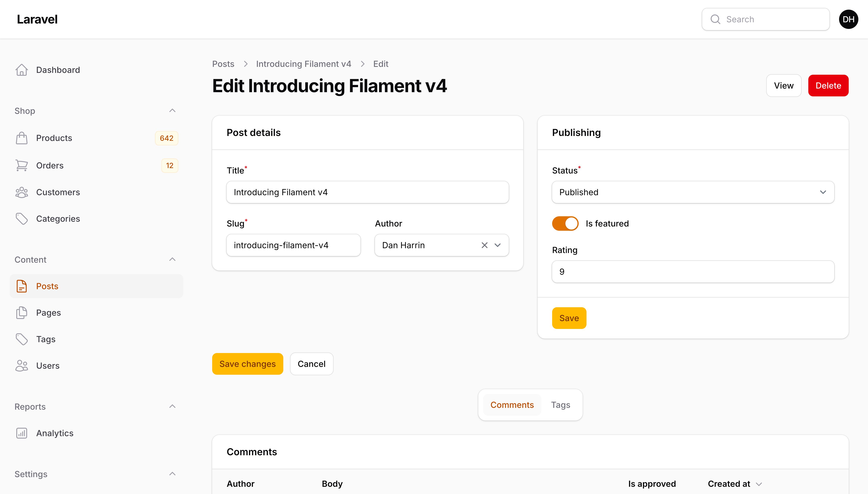This screenshot has width=868, height=494.
Task: Open Orders in the sidebar
Action: [x=96, y=166]
